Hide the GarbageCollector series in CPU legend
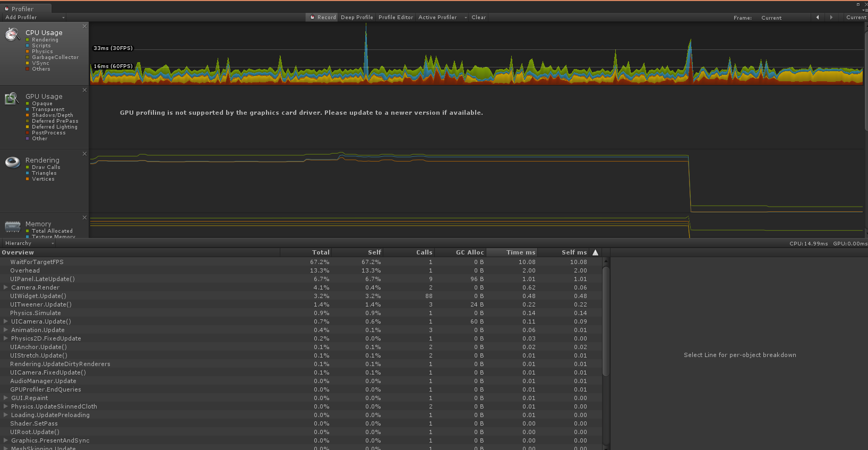 click(52, 57)
